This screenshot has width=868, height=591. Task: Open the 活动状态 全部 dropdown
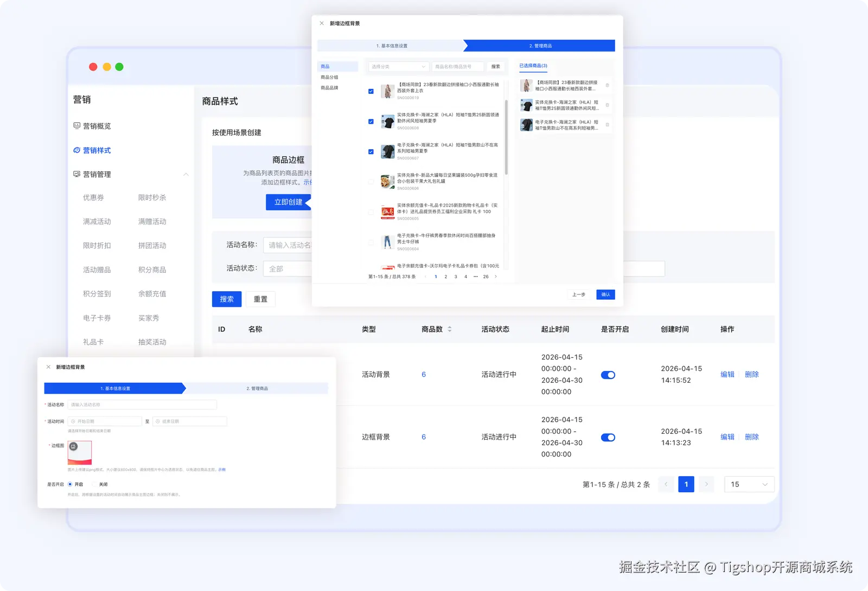[x=288, y=269]
